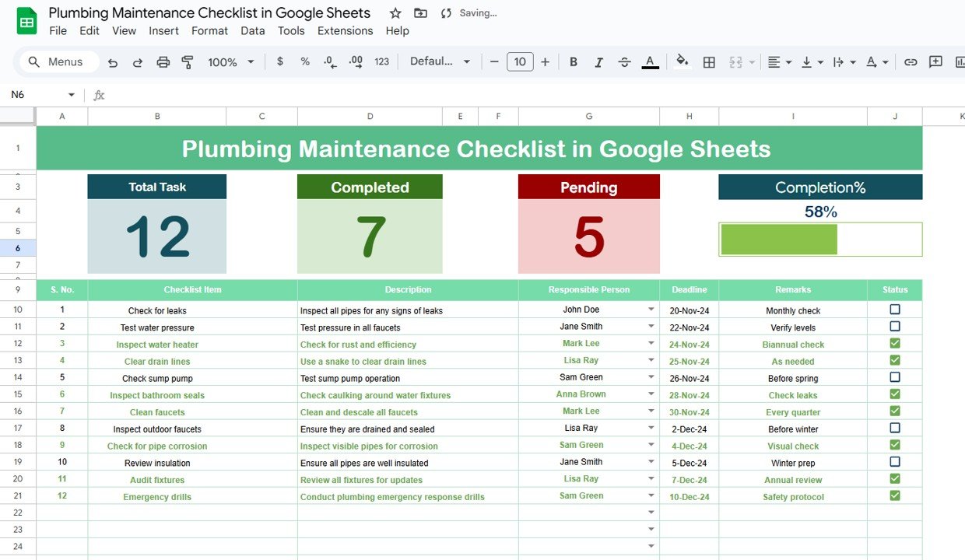Click Increase decimal places icon
Image resolution: width=965 pixels, height=560 pixels.
356,61
